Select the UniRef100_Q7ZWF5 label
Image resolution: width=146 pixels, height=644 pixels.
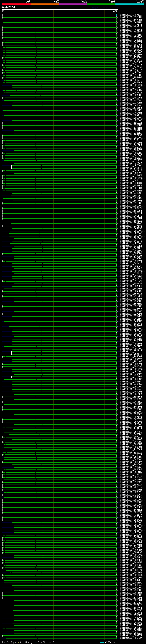131,87
